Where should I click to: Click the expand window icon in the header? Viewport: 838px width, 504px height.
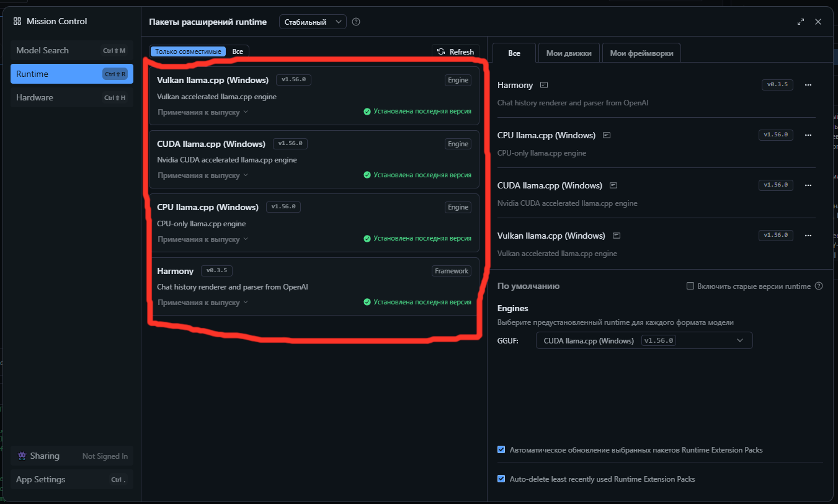click(801, 22)
